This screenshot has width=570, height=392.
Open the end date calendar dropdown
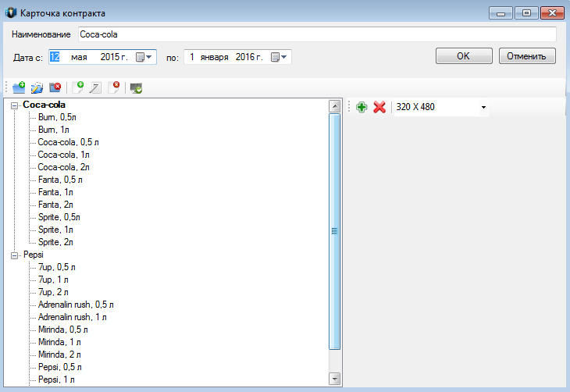tap(279, 57)
